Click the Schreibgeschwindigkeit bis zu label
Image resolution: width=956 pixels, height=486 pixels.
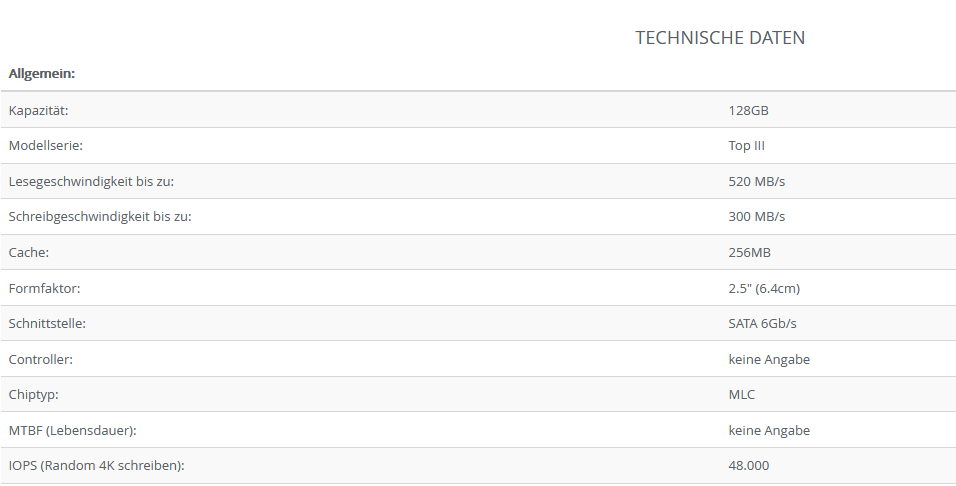click(100, 217)
